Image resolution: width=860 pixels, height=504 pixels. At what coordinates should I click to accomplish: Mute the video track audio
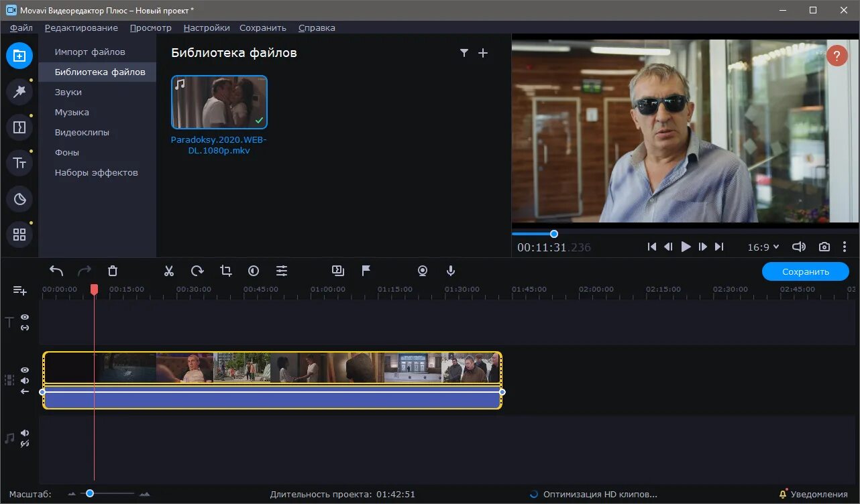[25, 381]
